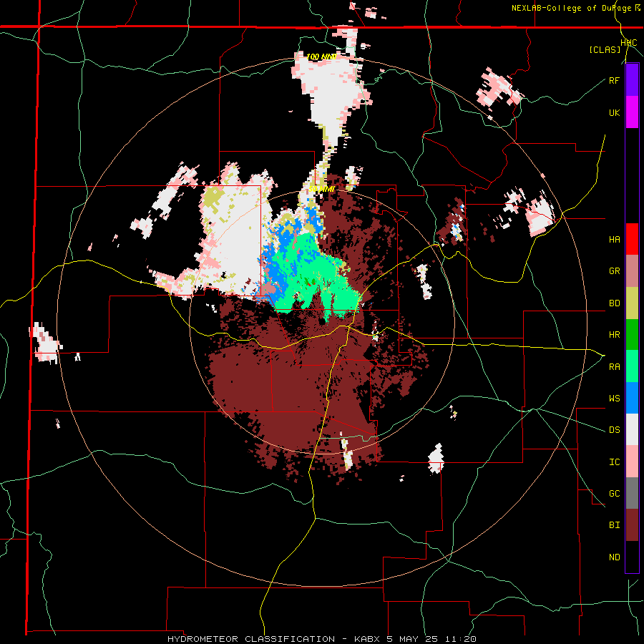Click the ND legend label
644x644 pixels.
point(614,557)
